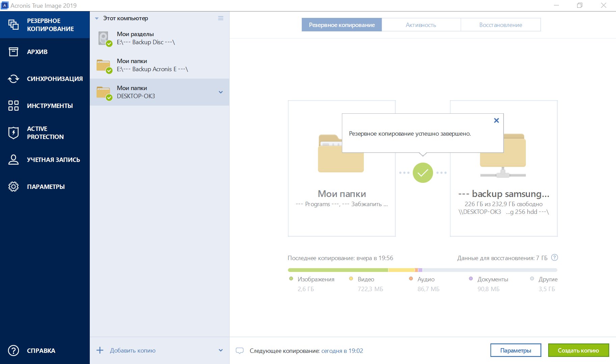This screenshot has height=364, width=616.
Task: Open the Tools grid icon
Action: click(x=14, y=106)
